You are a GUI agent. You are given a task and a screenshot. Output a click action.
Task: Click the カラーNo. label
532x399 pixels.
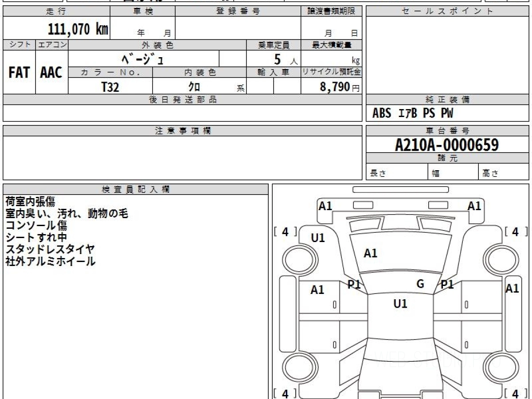tap(110, 73)
